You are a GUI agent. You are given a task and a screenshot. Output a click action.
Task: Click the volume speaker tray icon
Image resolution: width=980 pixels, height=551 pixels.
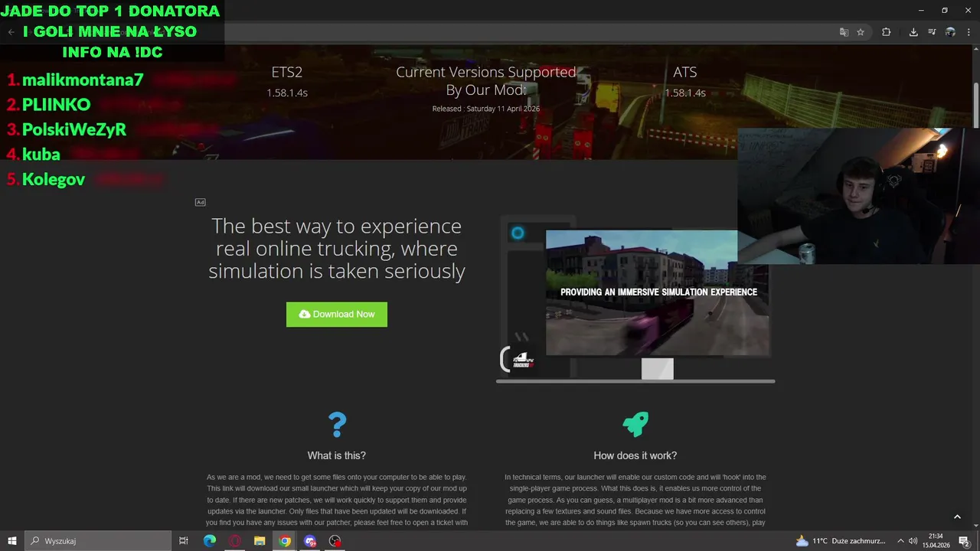pyautogui.click(x=913, y=541)
